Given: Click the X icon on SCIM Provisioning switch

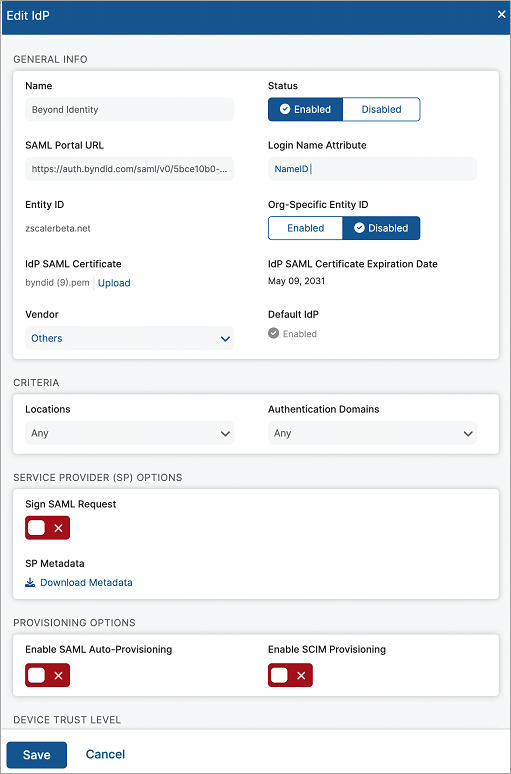Looking at the screenshot, I should coord(301,675).
